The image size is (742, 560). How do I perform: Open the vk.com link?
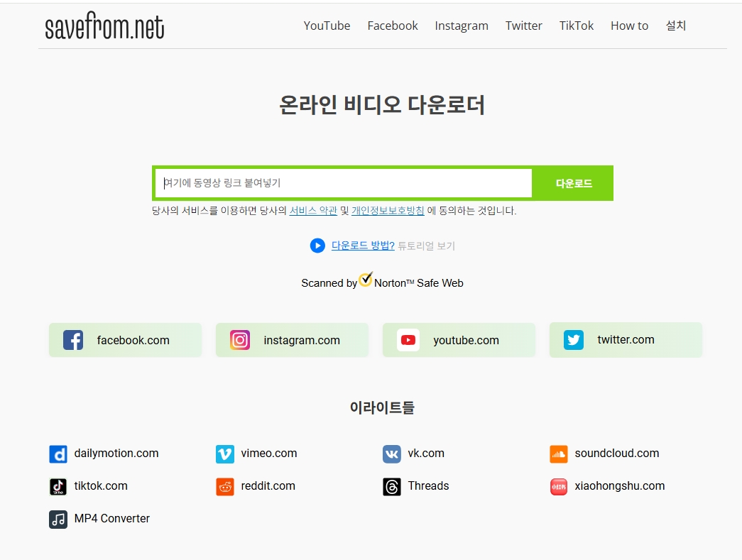tap(426, 453)
